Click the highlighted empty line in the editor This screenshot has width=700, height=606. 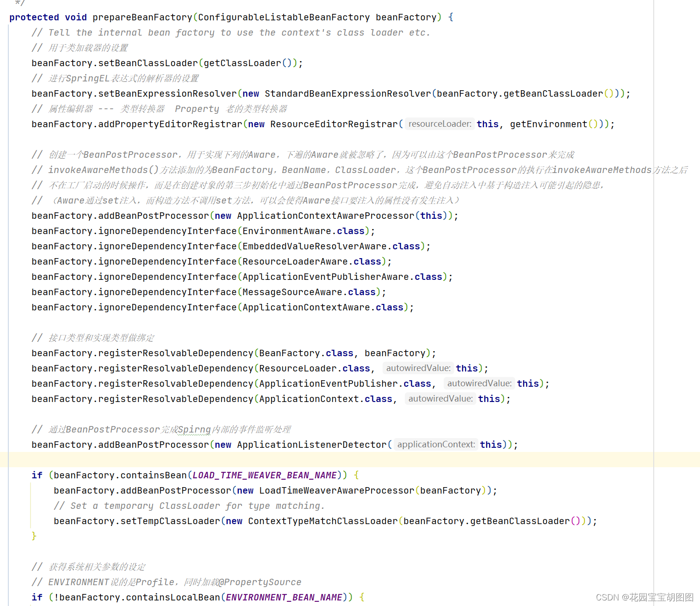point(324,459)
